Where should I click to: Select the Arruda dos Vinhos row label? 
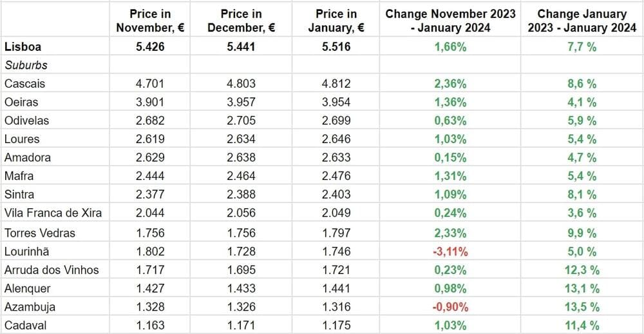click(52, 270)
